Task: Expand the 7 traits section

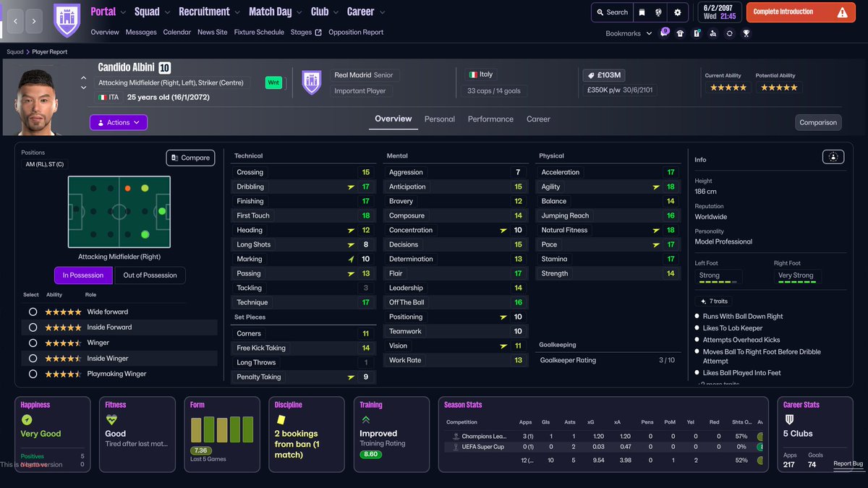Action: 714,301
